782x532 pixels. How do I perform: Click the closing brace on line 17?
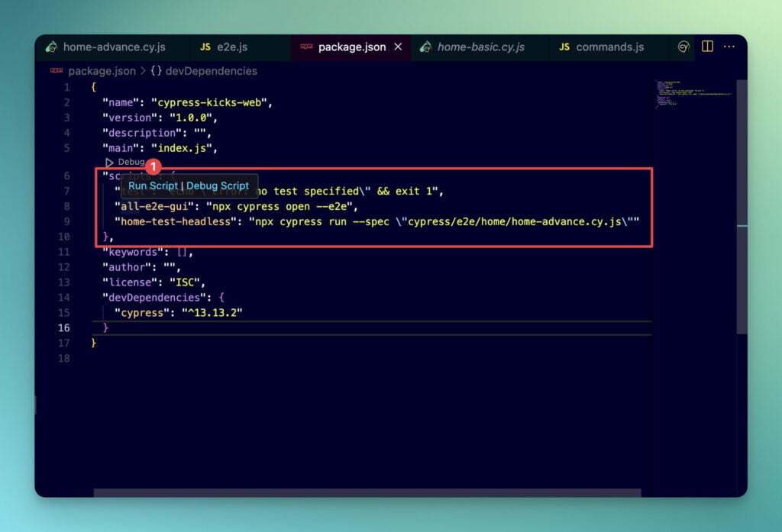(x=93, y=343)
